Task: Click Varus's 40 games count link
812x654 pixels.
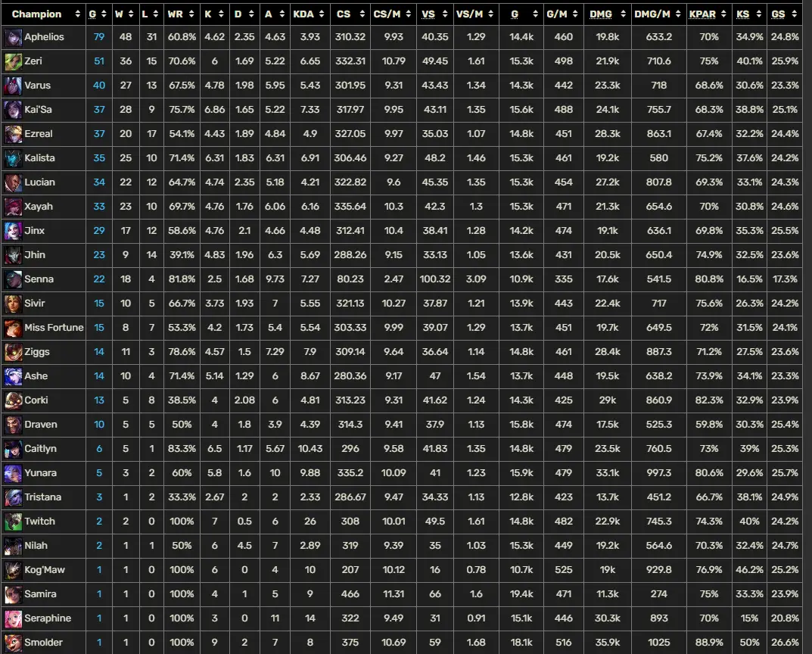Action: pos(99,86)
